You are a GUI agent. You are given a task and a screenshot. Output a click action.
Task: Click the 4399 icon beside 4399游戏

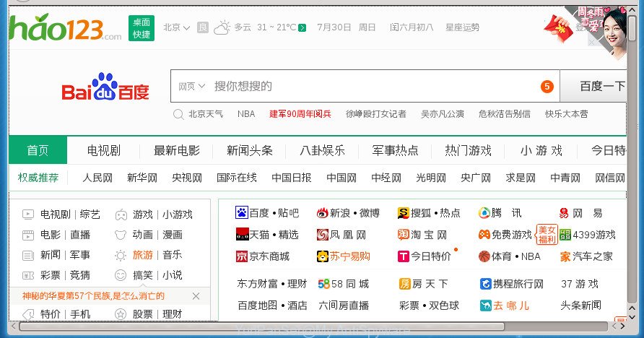pos(565,235)
